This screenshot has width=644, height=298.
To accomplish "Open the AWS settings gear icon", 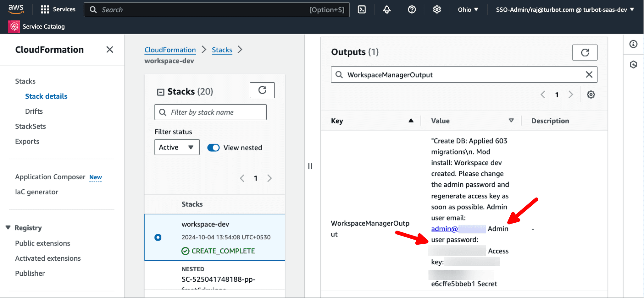I will pyautogui.click(x=437, y=9).
